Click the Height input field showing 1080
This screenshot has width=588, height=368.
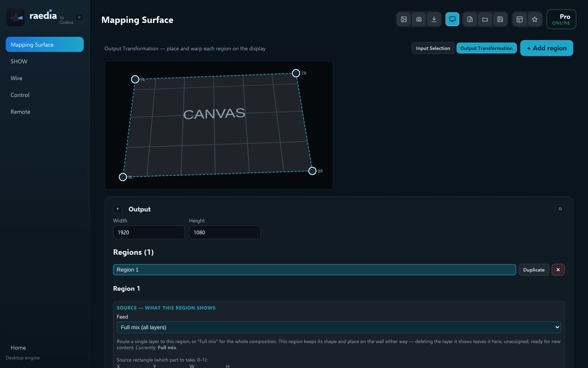tap(225, 232)
